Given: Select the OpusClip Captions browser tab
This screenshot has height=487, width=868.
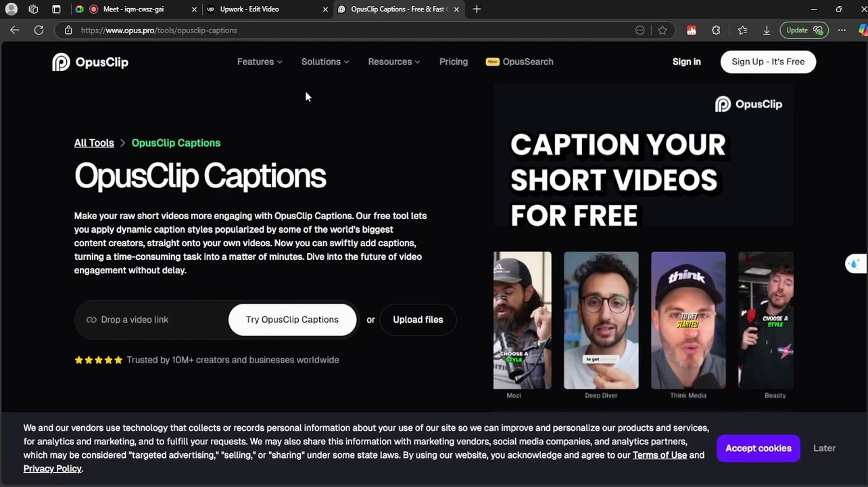Looking at the screenshot, I should [x=397, y=9].
